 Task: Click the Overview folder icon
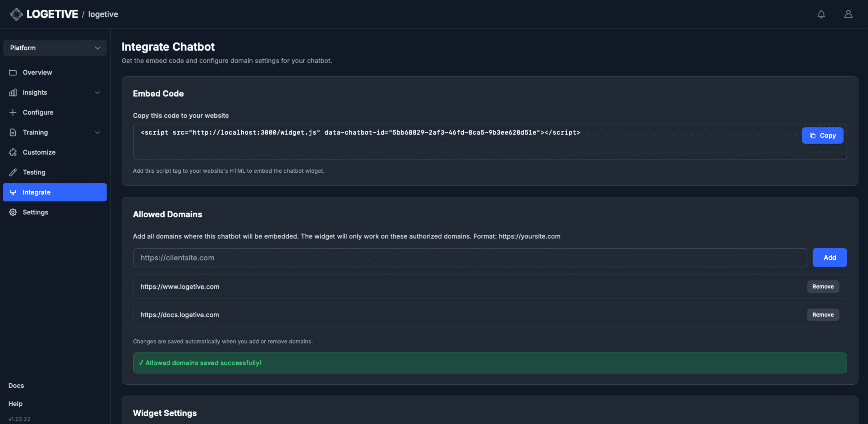point(13,73)
